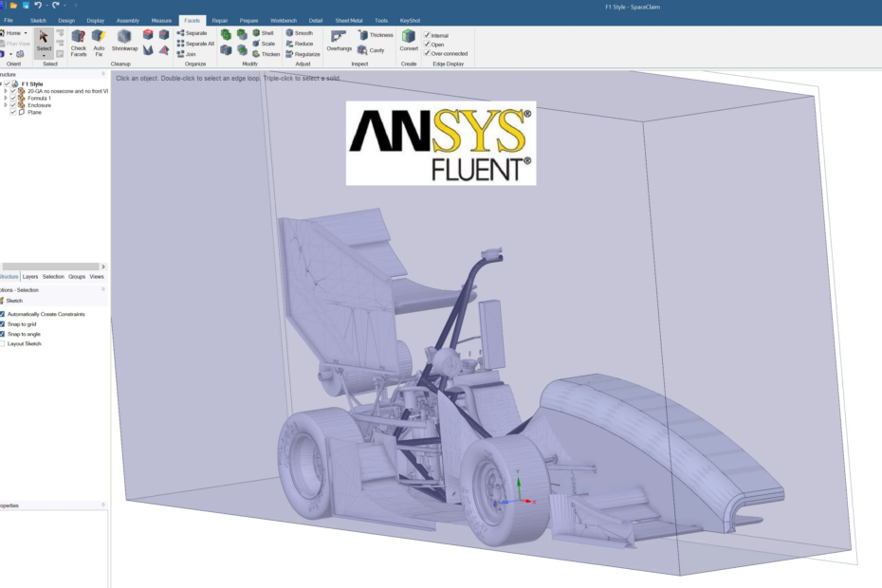Toggle the Over-connected edge display checkbox
Image resolution: width=882 pixels, height=588 pixels.
pyautogui.click(x=427, y=53)
